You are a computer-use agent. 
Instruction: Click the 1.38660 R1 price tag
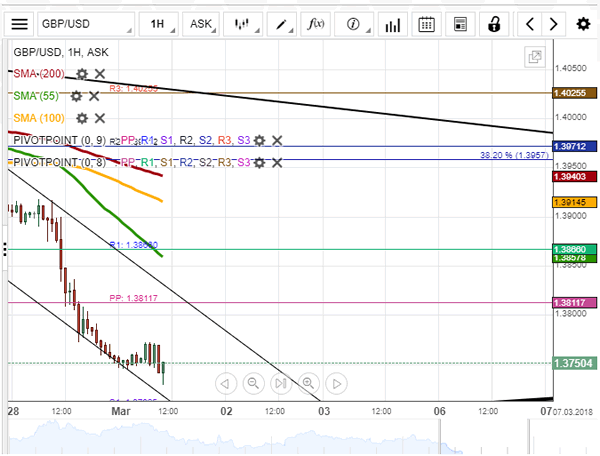pyautogui.click(x=574, y=249)
